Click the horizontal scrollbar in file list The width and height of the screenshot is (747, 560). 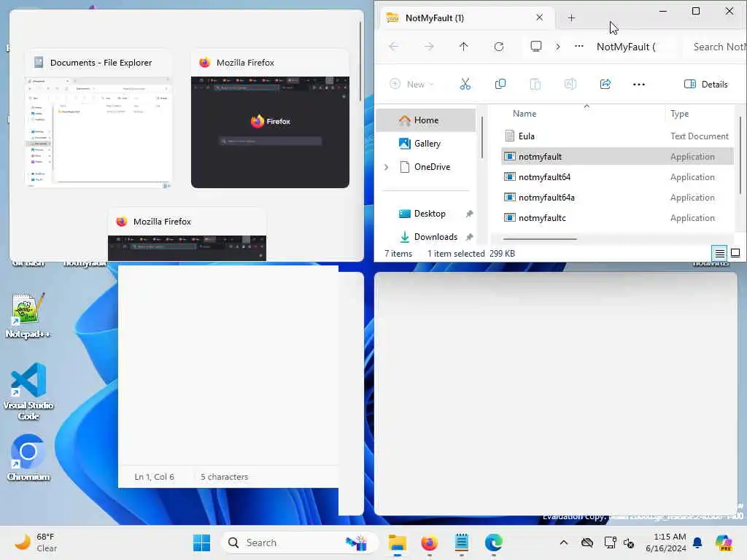pos(540,239)
